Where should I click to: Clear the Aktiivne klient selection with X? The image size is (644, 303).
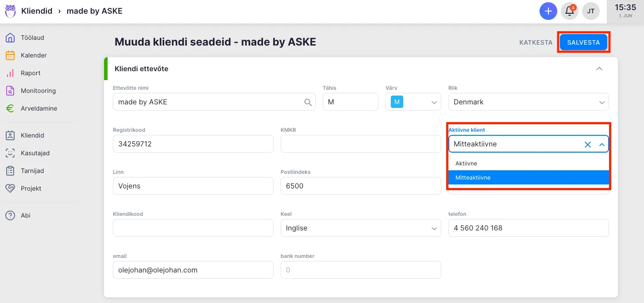pos(587,144)
